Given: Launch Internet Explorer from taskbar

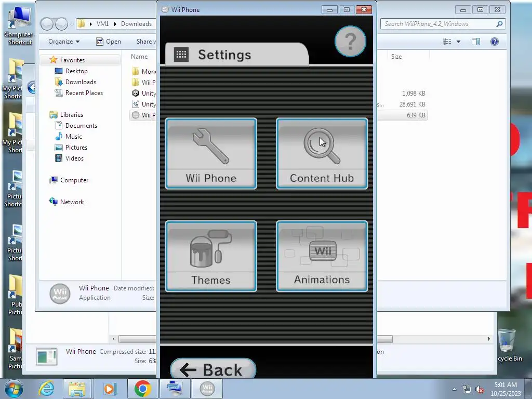Looking at the screenshot, I should (46, 389).
